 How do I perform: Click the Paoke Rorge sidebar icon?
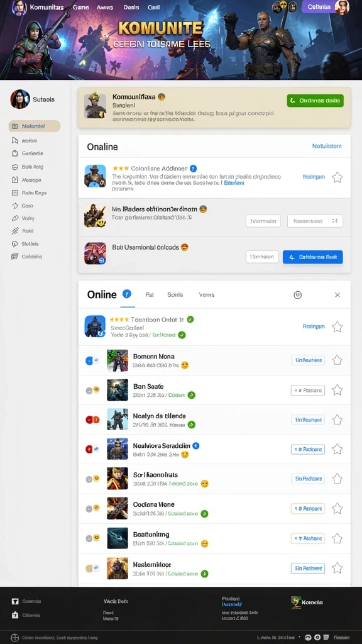point(15,192)
